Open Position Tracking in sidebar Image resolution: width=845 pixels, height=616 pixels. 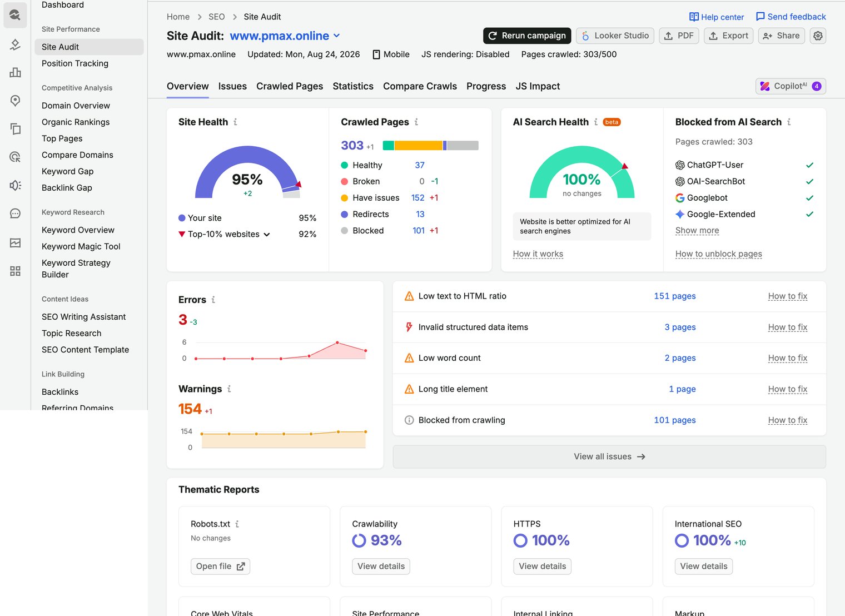point(75,63)
